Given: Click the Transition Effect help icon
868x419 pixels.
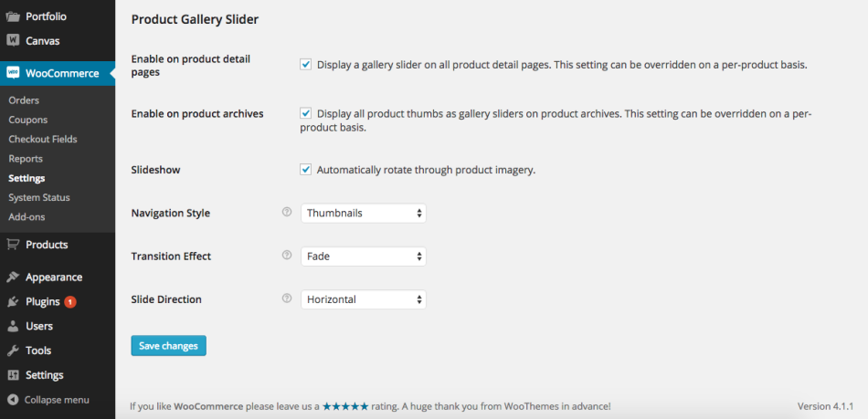Looking at the screenshot, I should pyautogui.click(x=287, y=256).
